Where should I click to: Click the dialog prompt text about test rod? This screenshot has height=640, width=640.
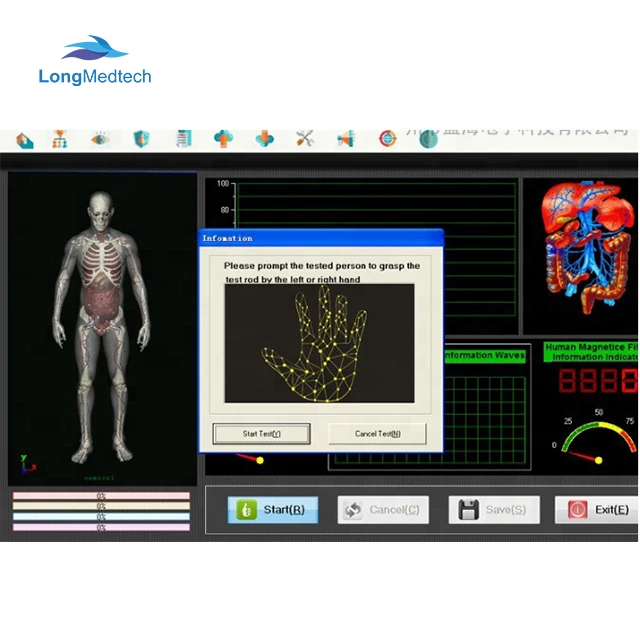[322, 272]
